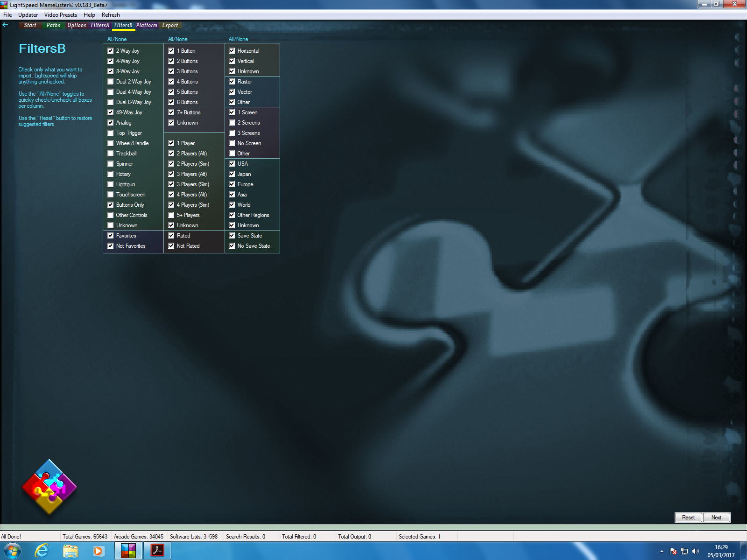Image resolution: width=747 pixels, height=560 pixels.
Task: Toggle All/None above buttons column
Action: tap(177, 39)
